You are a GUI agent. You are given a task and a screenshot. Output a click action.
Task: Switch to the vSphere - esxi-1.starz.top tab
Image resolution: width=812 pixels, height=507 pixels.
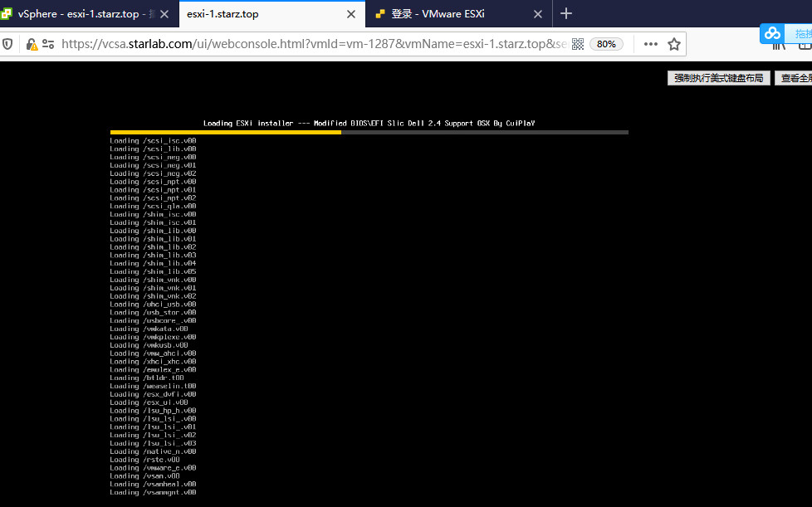pyautogui.click(x=89, y=14)
